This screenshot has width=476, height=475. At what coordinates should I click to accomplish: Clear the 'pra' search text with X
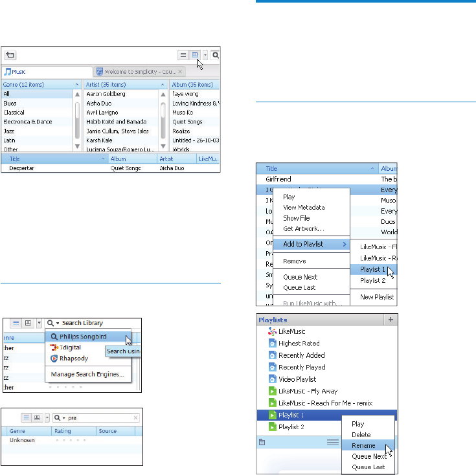pos(135,418)
